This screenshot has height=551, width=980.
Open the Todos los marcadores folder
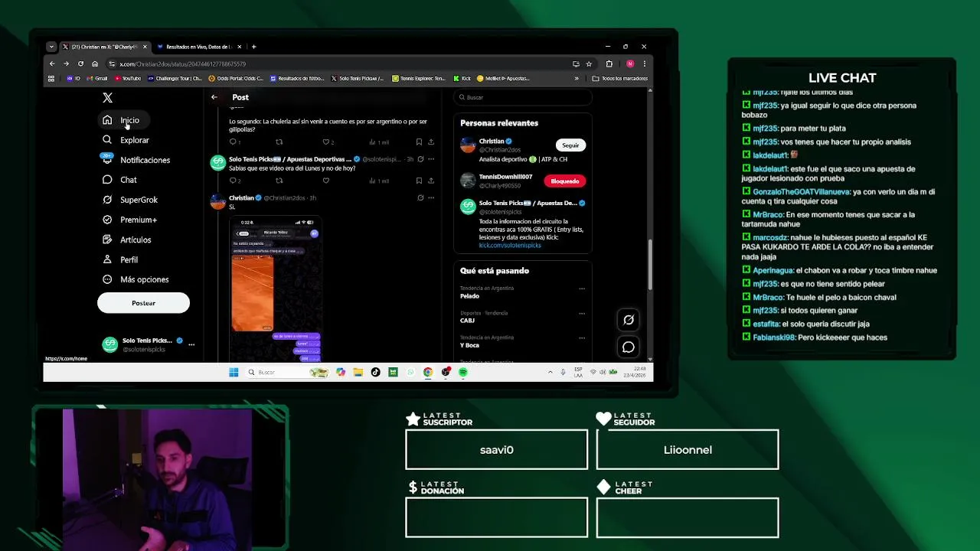[x=620, y=78]
